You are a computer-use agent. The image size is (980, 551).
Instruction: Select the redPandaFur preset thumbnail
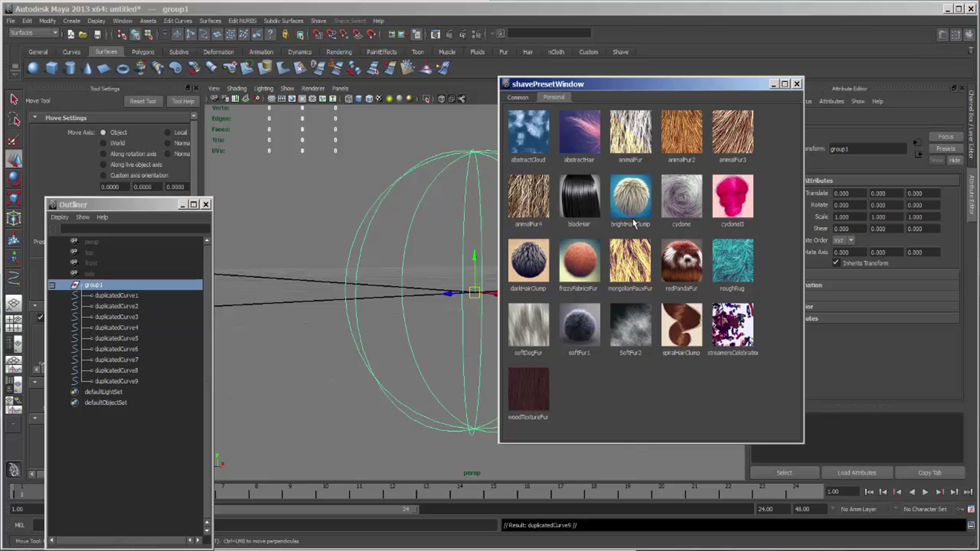682,260
